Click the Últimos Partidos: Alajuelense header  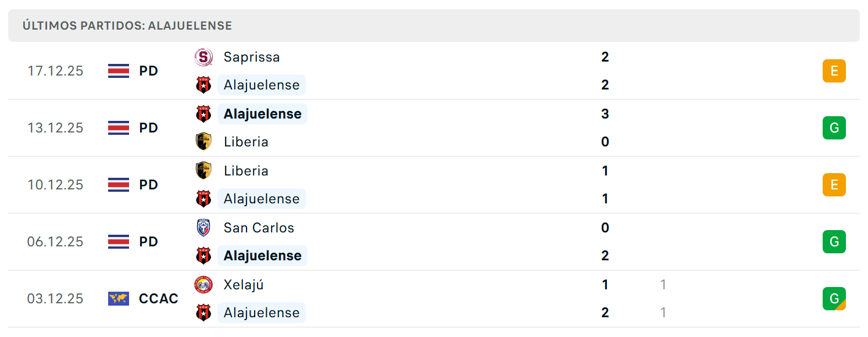[x=127, y=26]
